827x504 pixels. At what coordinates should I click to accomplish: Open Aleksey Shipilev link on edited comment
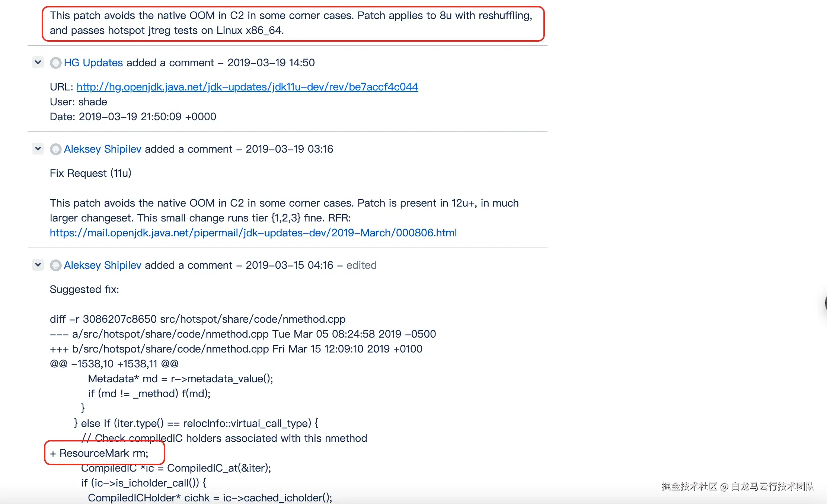point(102,265)
